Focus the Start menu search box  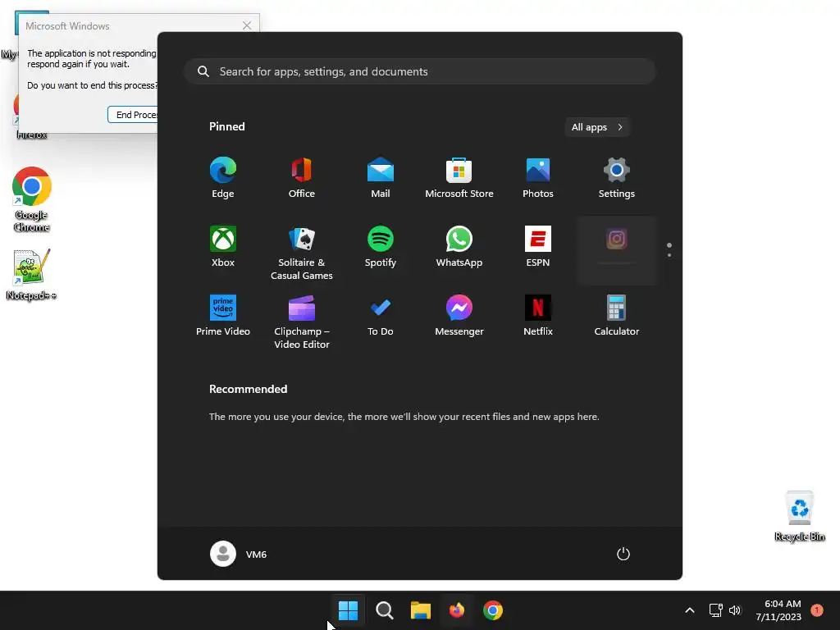click(x=420, y=71)
